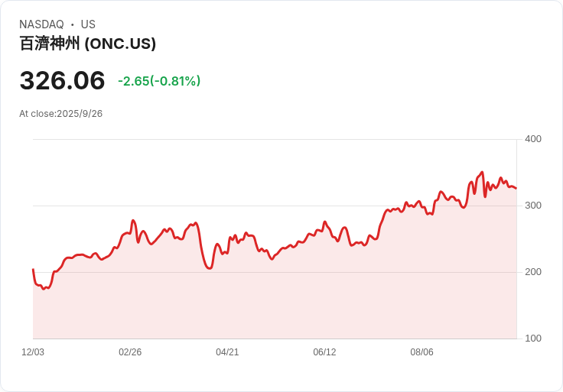The height and width of the screenshot is (392, 563).
Task: Click the rightmost end of the price line
Action: coord(516,188)
